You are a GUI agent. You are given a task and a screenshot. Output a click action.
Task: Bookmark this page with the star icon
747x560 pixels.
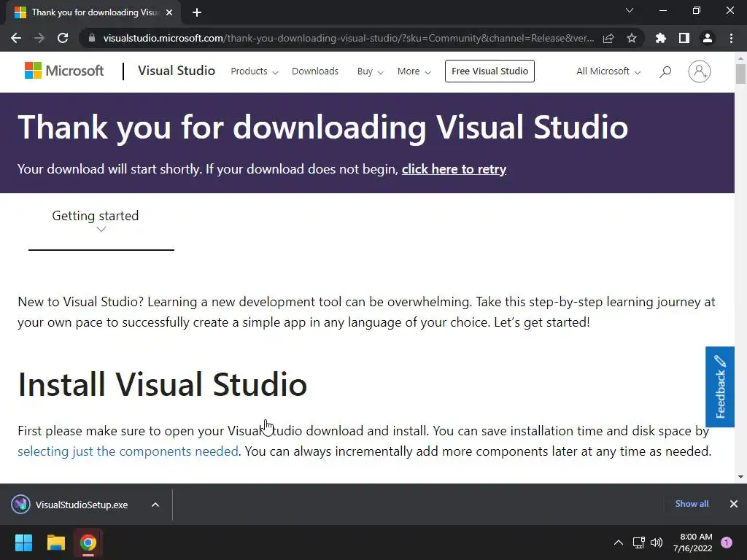[x=632, y=38]
